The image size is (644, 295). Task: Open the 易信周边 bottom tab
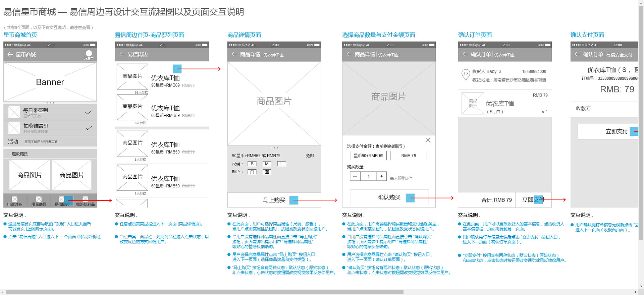[62, 201]
